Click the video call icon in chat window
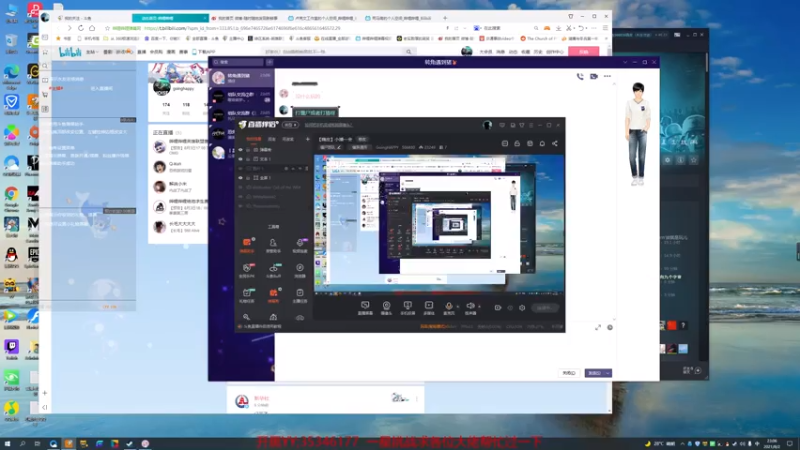This screenshot has width=800, height=450. (x=593, y=77)
